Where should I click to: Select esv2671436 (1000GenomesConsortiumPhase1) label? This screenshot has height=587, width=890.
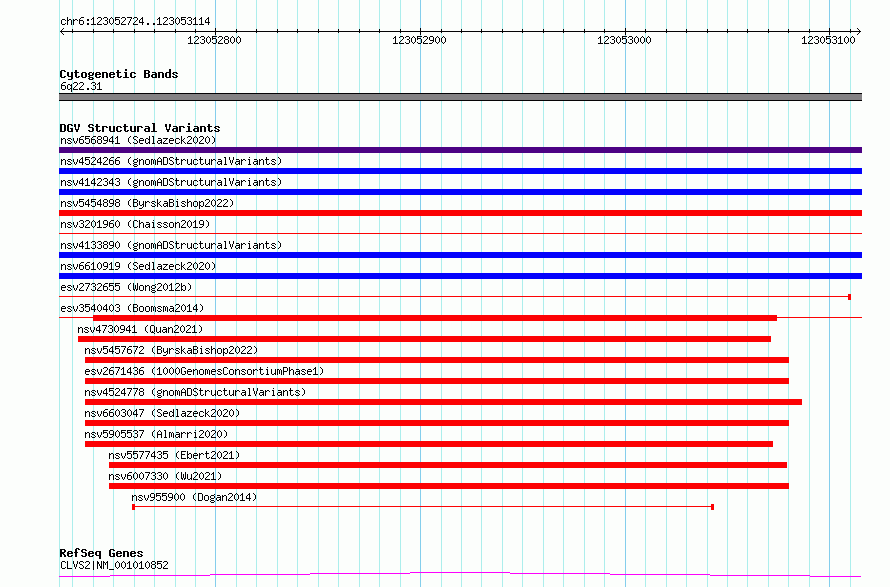204,371
